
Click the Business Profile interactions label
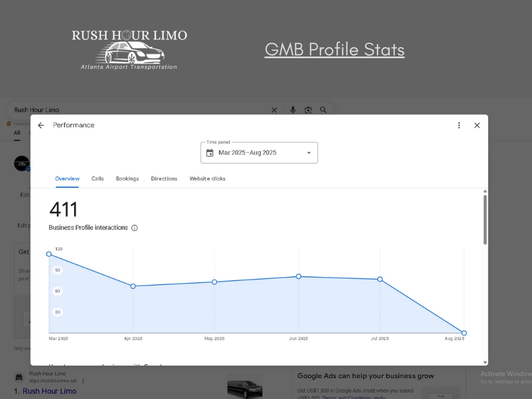88,228
